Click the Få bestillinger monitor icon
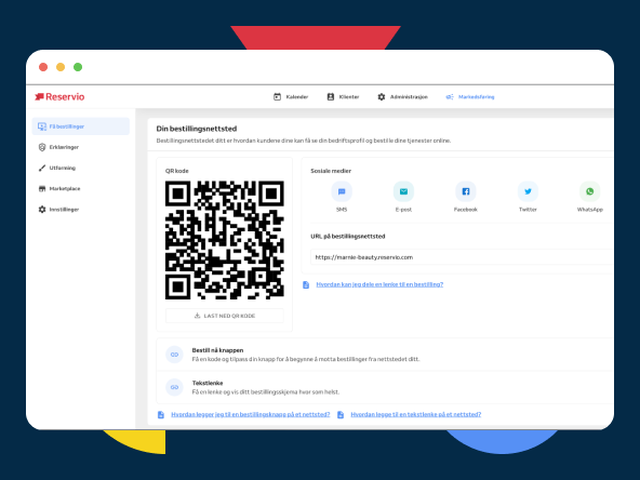Viewport: 640px width, 480px height. 42,127
